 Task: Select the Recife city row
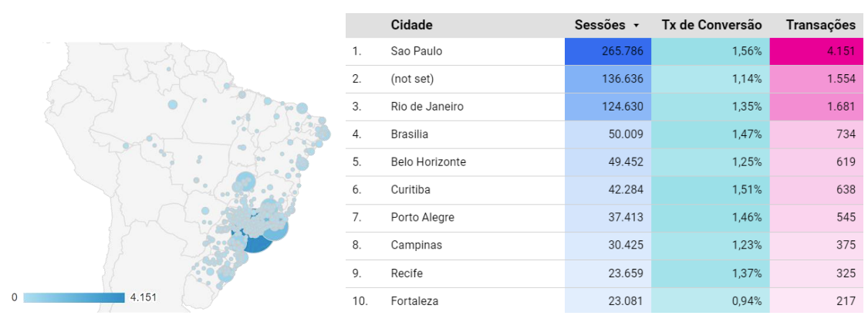[x=407, y=273]
